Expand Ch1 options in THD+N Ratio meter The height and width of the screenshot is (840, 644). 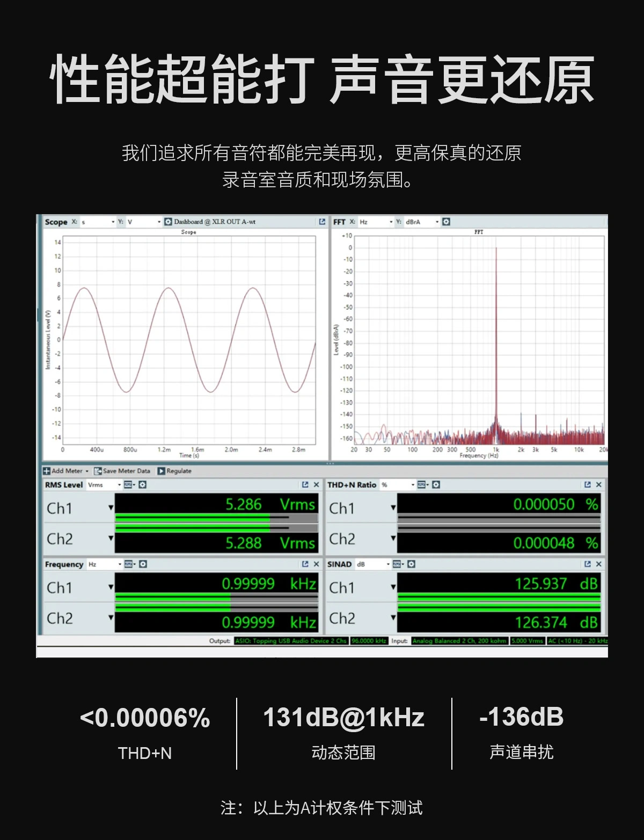tap(393, 508)
